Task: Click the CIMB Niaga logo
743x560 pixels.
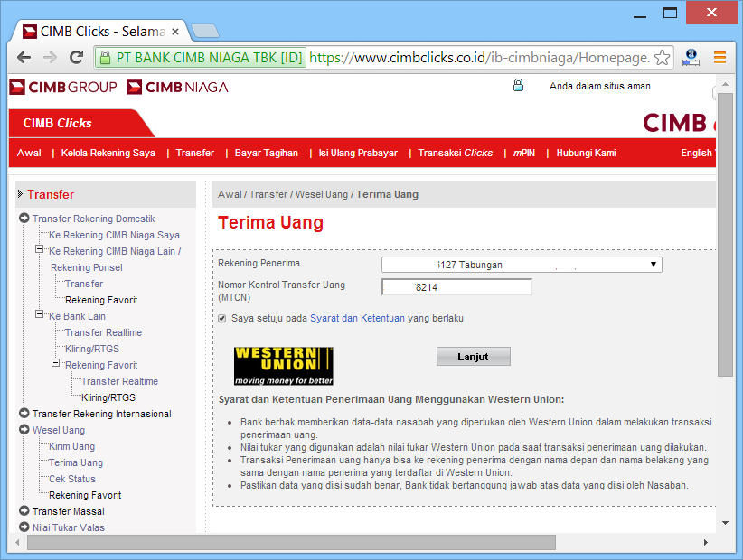Action: pos(177,87)
